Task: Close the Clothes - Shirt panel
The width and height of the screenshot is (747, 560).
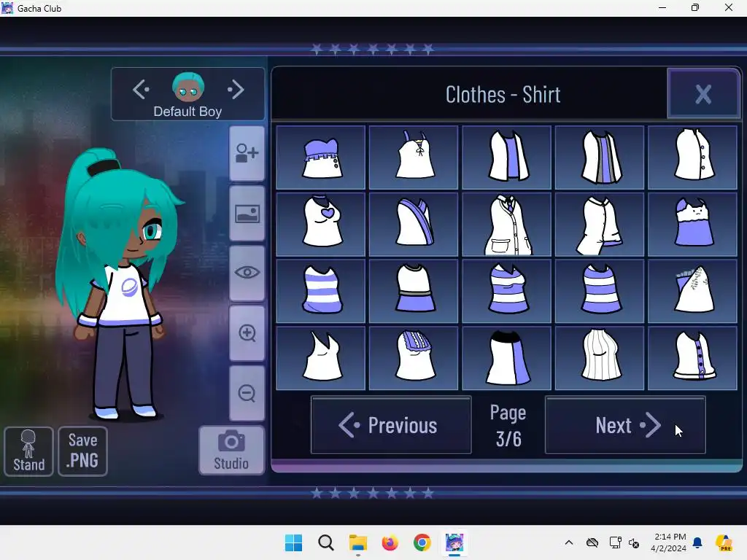Action: pos(703,94)
